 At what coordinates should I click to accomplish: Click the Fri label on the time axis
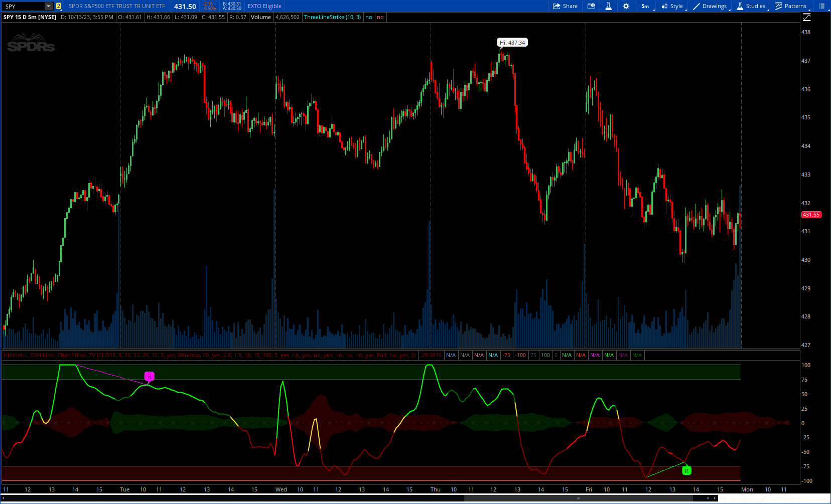(589, 489)
